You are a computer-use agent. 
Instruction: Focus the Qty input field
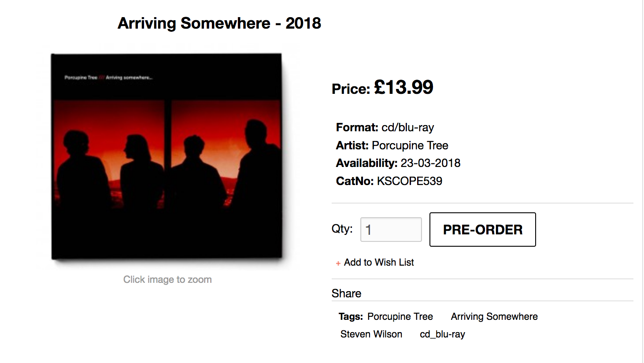point(391,230)
